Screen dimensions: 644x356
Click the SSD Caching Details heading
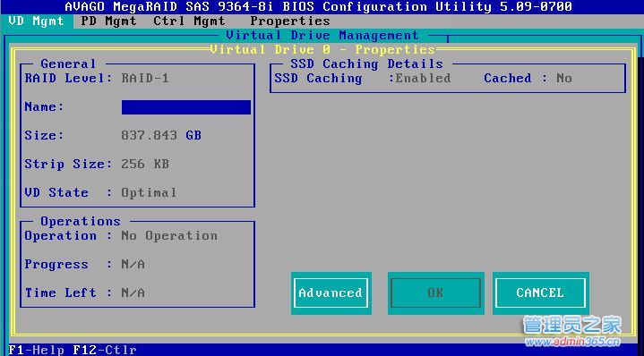pos(366,64)
